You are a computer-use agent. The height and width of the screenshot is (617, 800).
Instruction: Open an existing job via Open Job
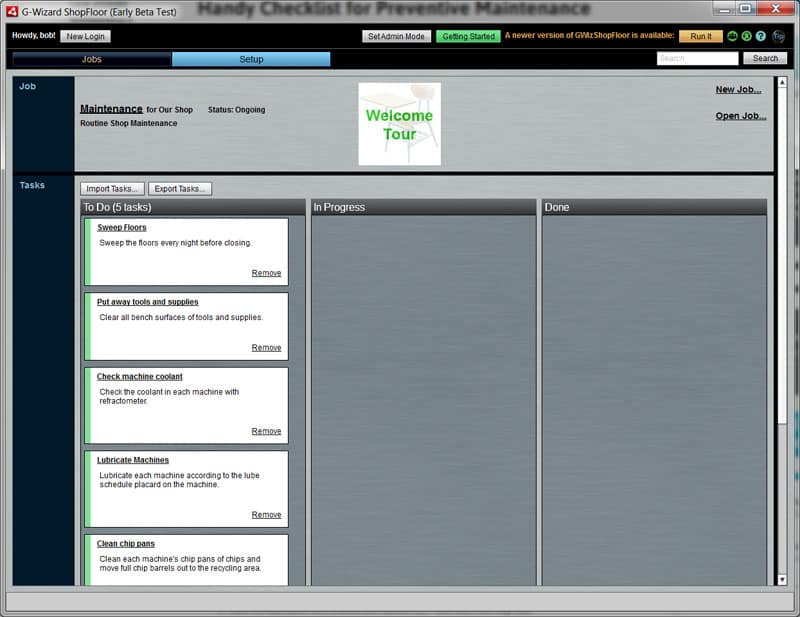737,115
